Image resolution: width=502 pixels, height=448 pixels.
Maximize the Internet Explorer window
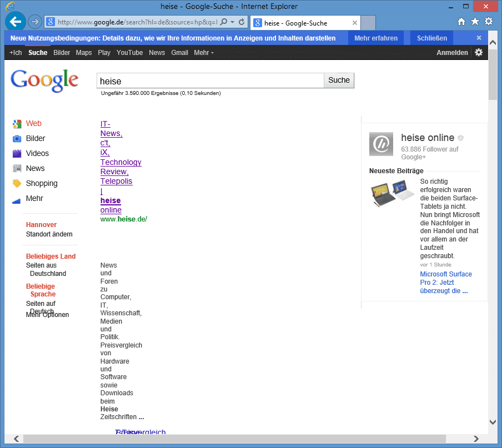[466, 7]
